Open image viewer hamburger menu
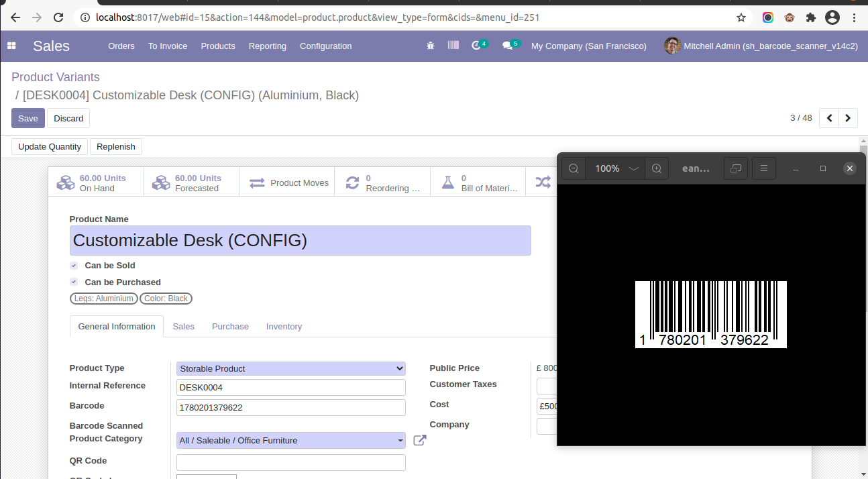Screen dimensions: 868x479 [x=763, y=168]
